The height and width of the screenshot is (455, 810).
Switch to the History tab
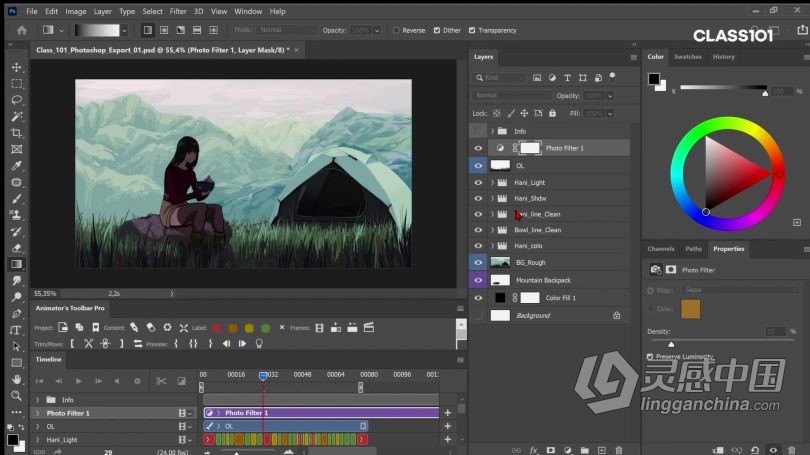pos(723,57)
